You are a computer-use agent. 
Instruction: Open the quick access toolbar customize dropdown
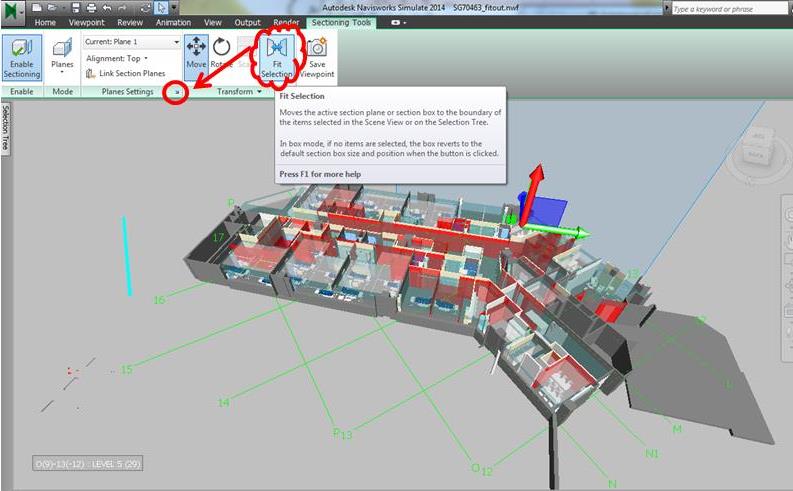[174, 8]
